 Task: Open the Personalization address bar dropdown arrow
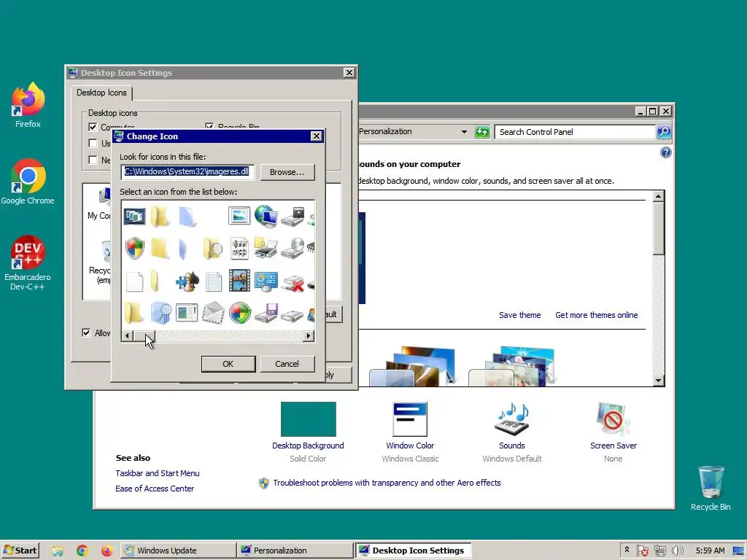tap(464, 132)
